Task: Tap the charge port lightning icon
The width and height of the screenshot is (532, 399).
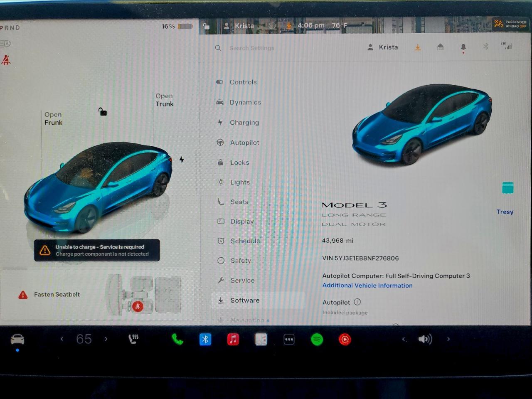Action: [x=182, y=160]
